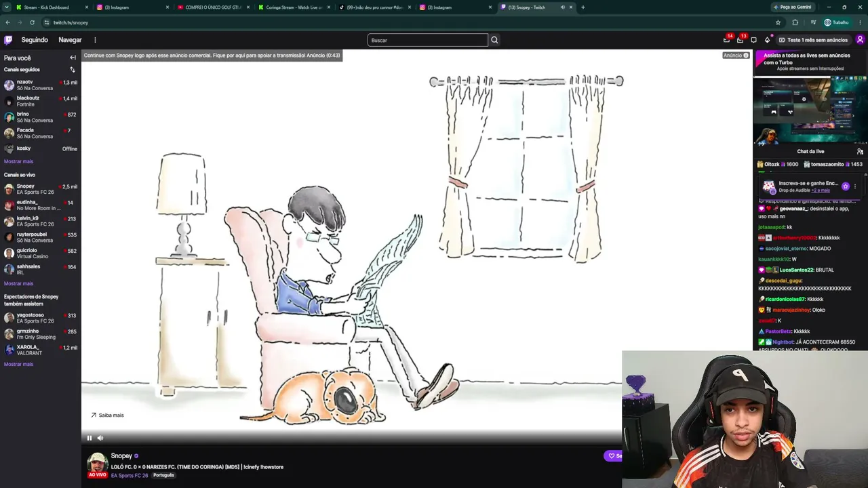Open the Bits gem icon
This screenshot has height=488, width=868.
(767, 40)
